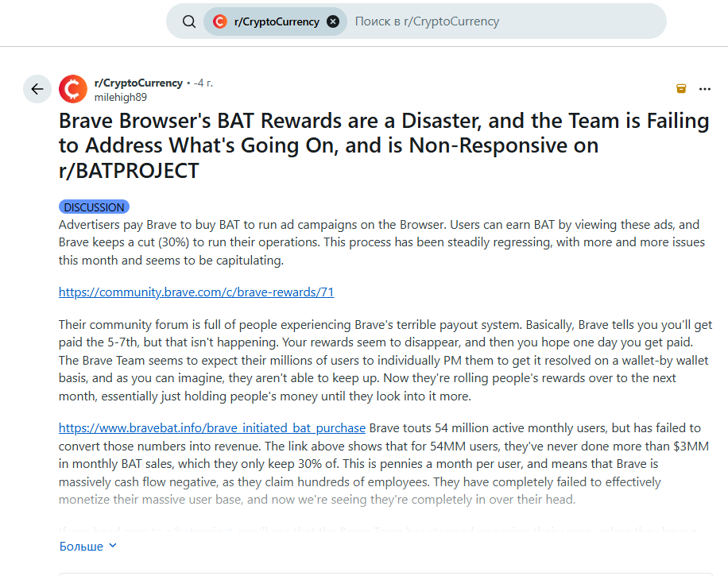Click the back arrow to return
Viewport: 728px width, 576px height.
coord(37,88)
